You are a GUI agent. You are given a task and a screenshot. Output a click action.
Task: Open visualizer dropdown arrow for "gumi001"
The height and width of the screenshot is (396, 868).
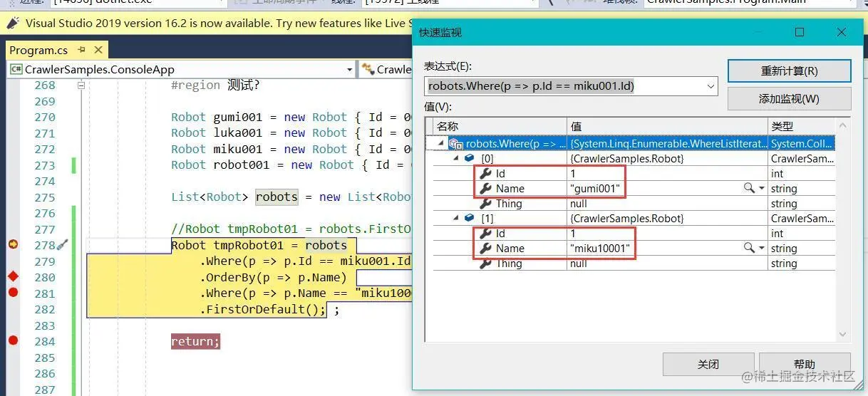click(762, 188)
